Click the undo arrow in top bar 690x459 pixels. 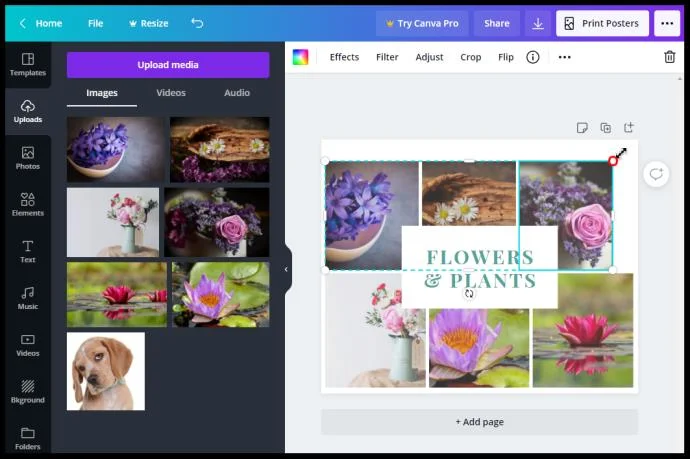[197, 23]
